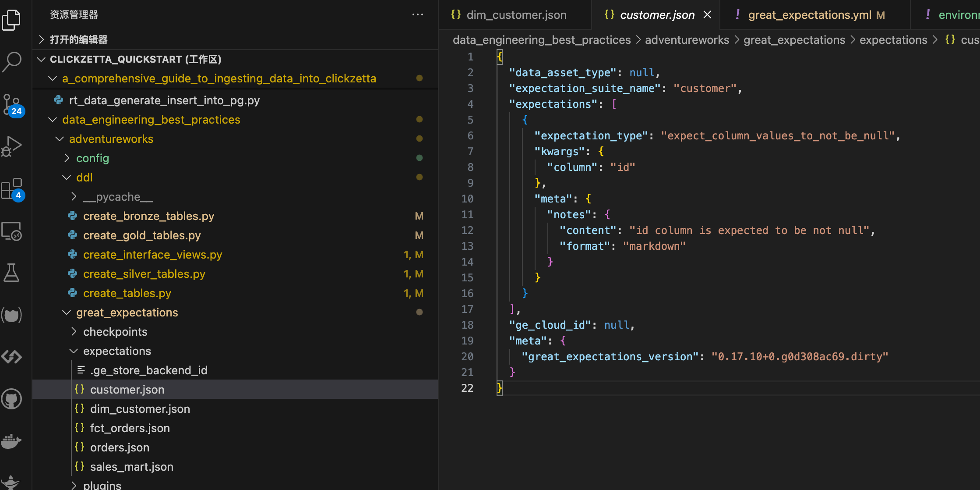
Task: Switch to the great_expectations.yml tab
Action: coord(809,15)
